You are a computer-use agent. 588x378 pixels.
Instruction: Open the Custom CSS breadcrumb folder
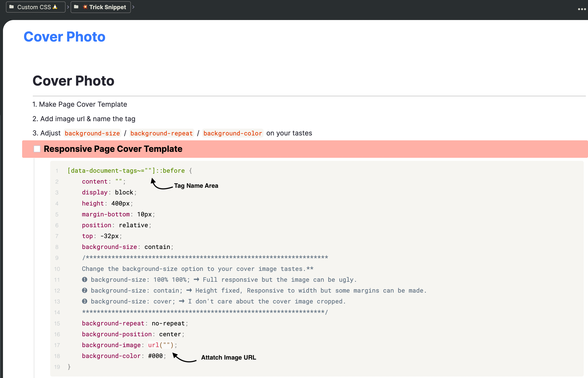pyautogui.click(x=34, y=7)
